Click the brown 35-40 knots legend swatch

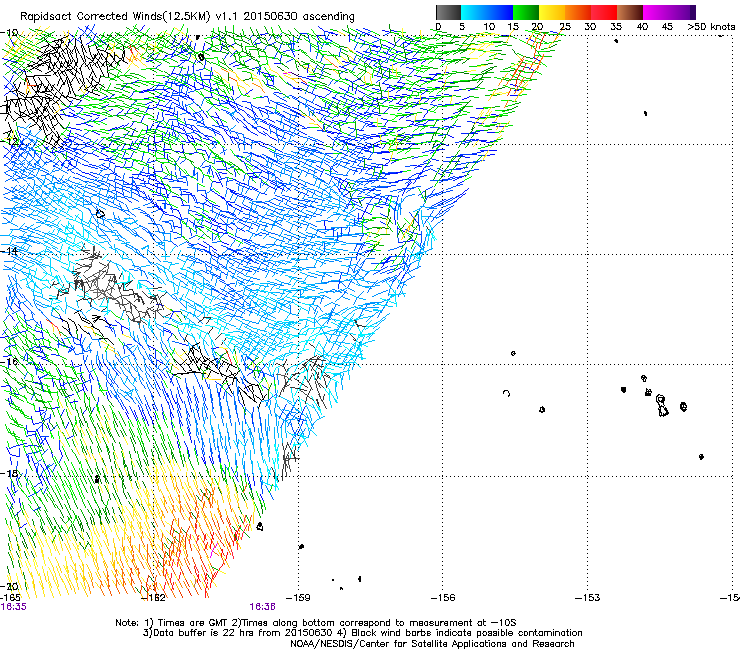(630, 12)
